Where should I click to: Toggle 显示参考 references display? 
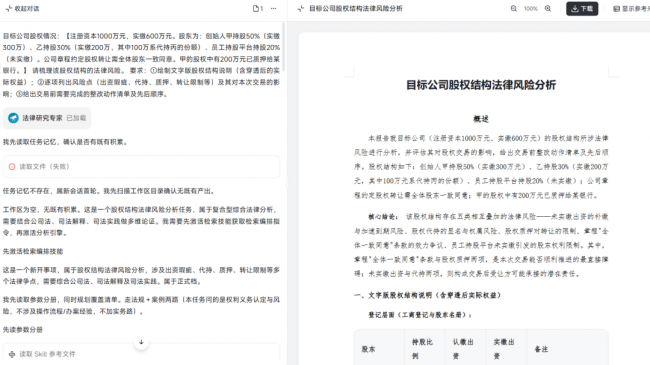coord(631,9)
